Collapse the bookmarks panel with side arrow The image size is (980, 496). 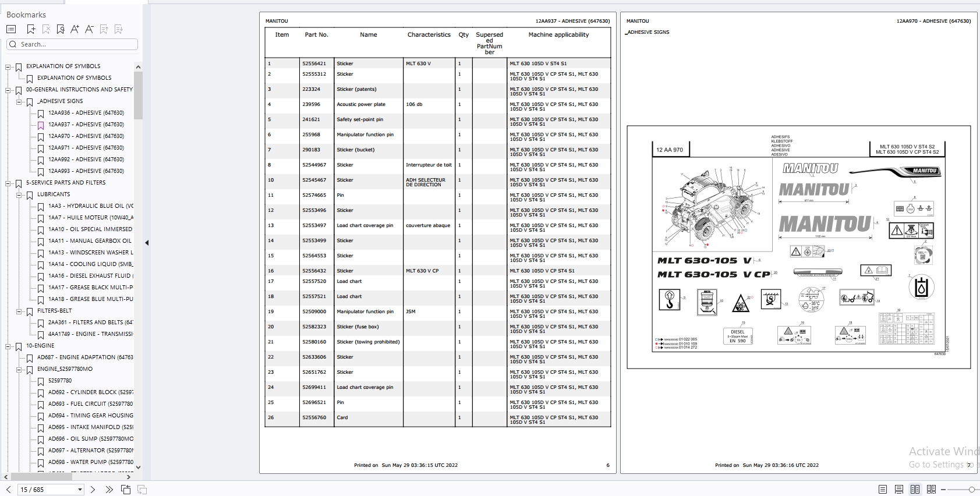coord(147,243)
